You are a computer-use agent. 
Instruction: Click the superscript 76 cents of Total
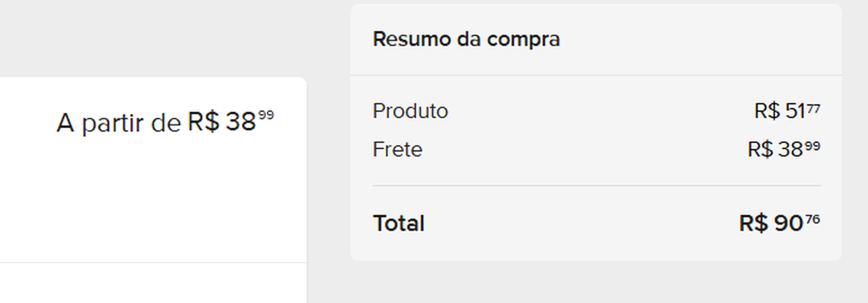pos(812,220)
